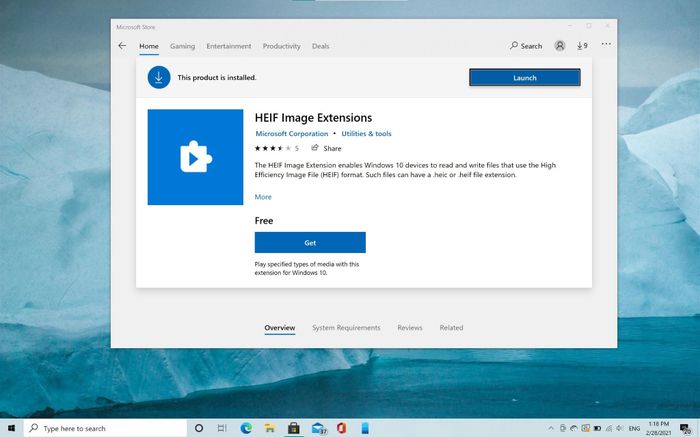Click the battery status tray icon

pos(597,428)
